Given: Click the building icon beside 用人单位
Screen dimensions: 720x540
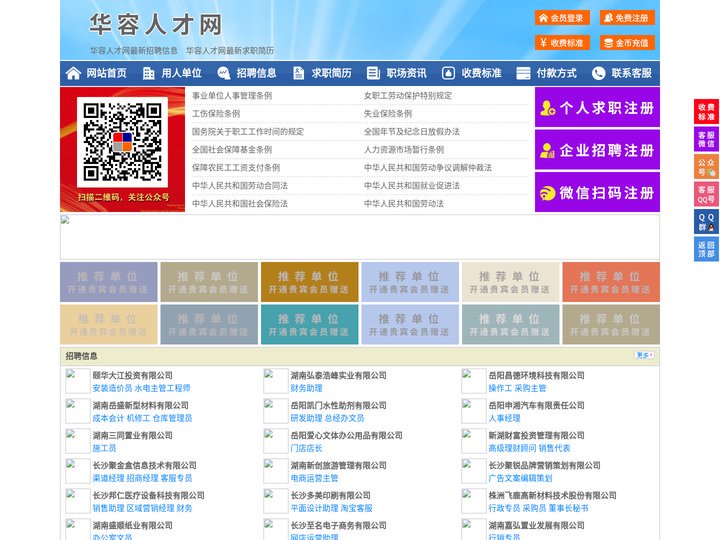Looking at the screenshot, I should click(x=148, y=73).
